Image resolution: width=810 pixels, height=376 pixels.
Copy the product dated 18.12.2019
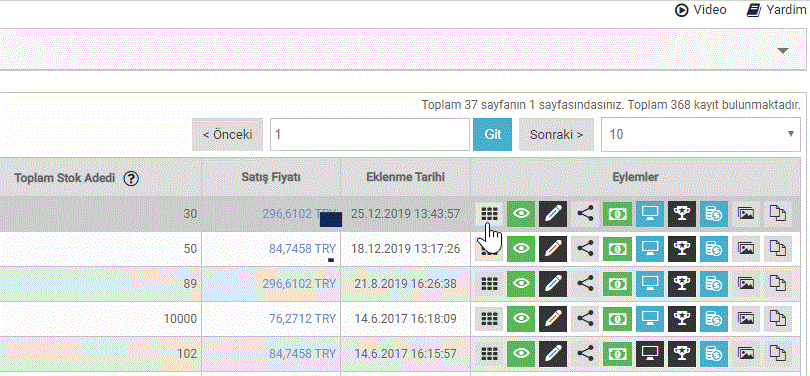(x=777, y=248)
